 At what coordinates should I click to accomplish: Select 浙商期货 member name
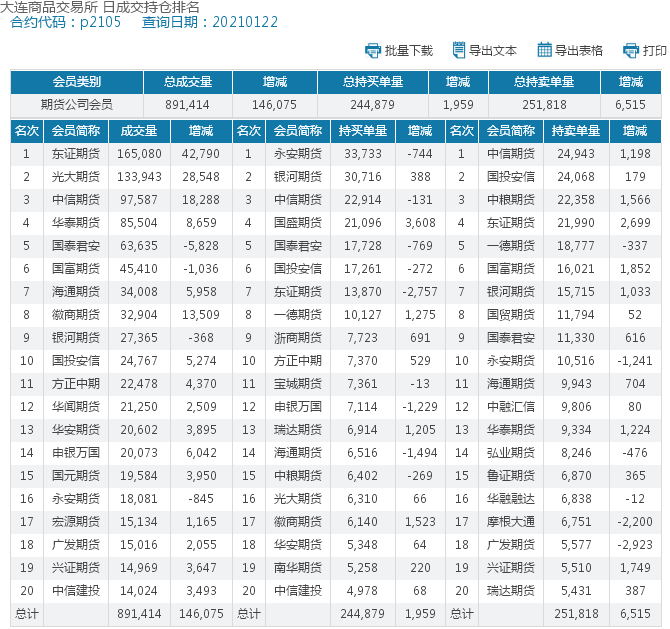[x=298, y=338]
